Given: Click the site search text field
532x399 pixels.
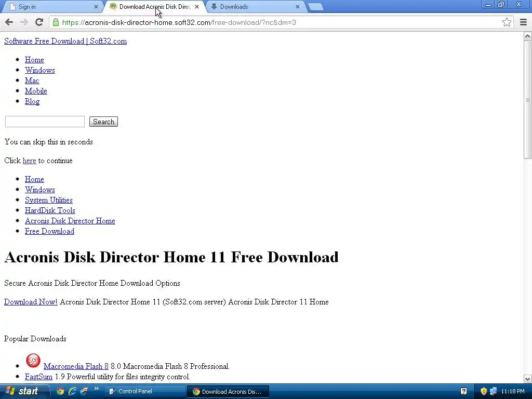Looking at the screenshot, I should pos(45,122).
